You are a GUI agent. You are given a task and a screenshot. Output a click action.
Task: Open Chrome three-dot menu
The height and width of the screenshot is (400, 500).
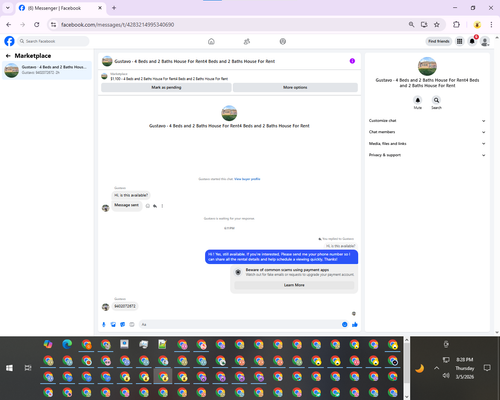(491, 24)
